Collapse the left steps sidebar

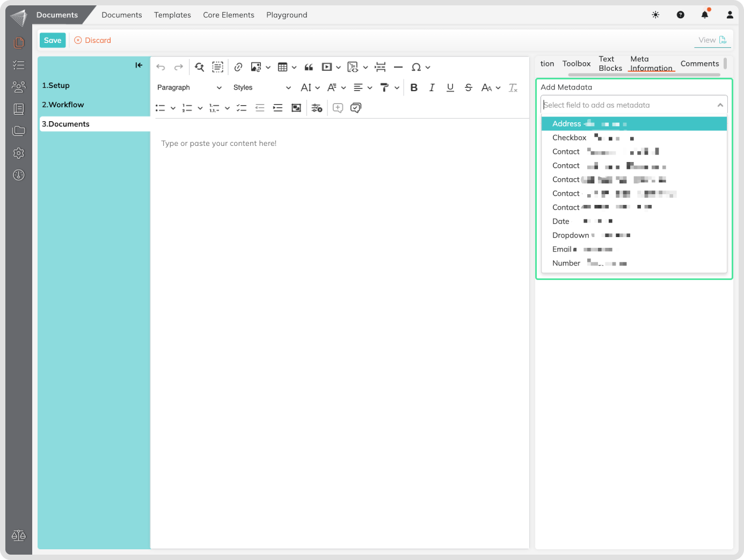point(138,65)
